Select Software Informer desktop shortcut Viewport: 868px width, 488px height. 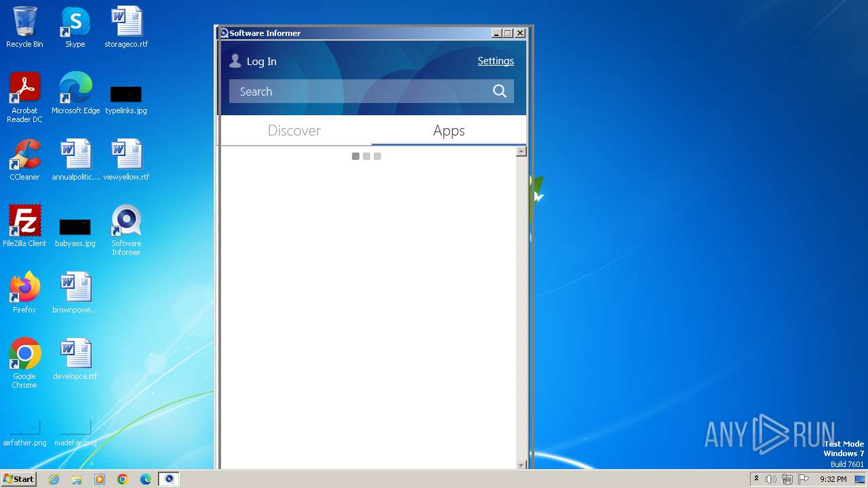click(126, 230)
